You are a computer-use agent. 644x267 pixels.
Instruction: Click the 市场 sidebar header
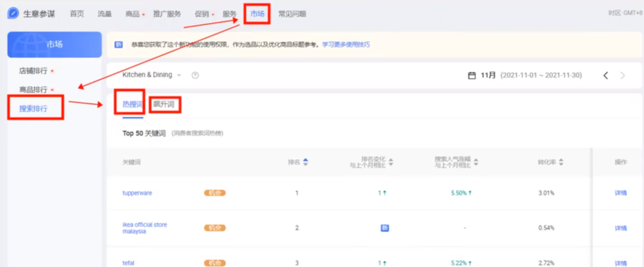(x=55, y=44)
